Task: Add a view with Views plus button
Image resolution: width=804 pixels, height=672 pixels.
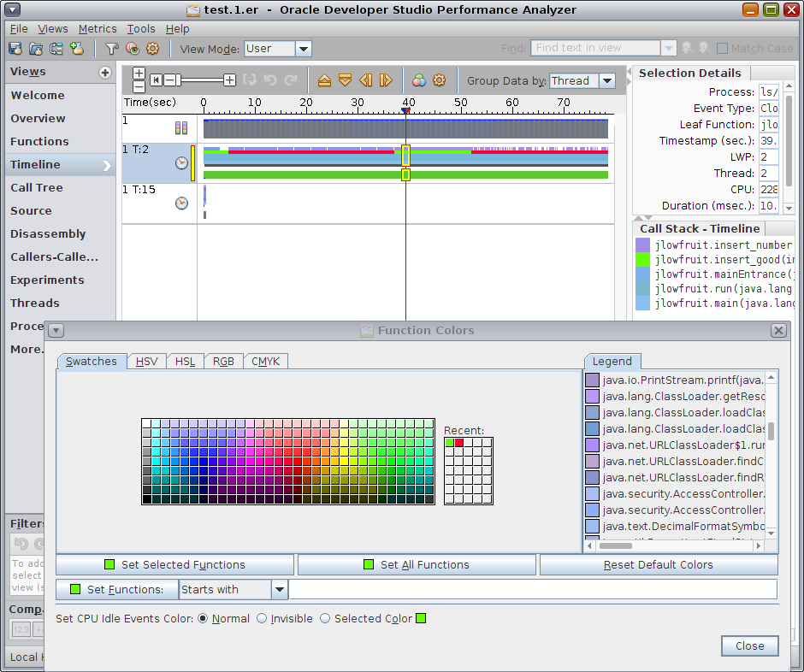Action: [105, 73]
